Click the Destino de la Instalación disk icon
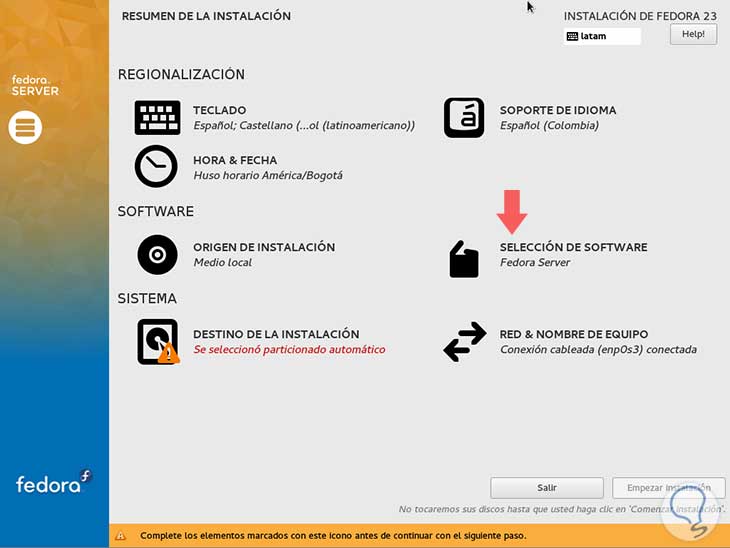 click(158, 341)
